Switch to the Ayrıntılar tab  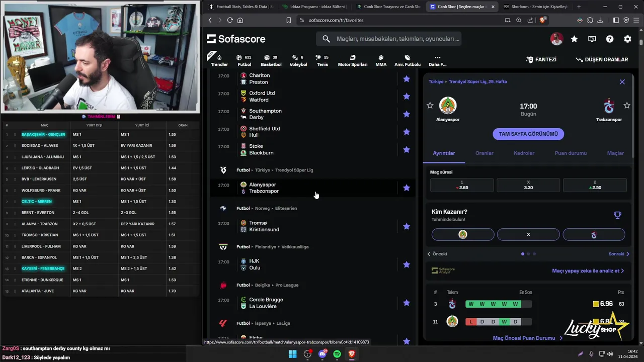444,153
